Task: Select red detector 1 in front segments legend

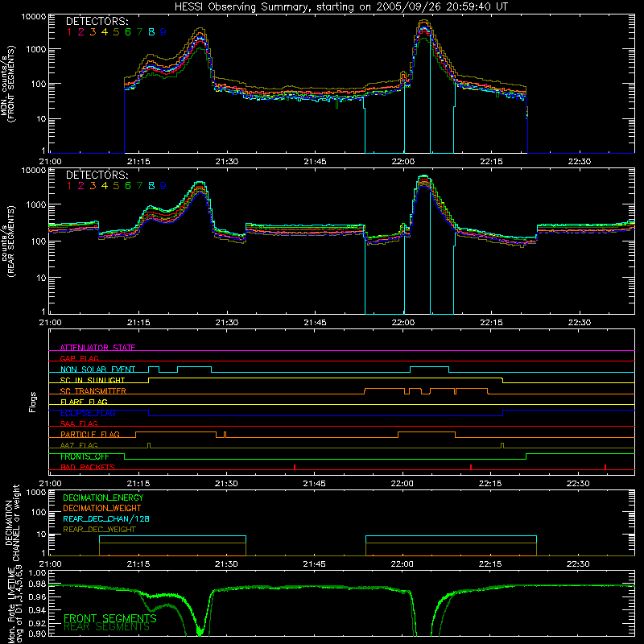Action: 69,31
